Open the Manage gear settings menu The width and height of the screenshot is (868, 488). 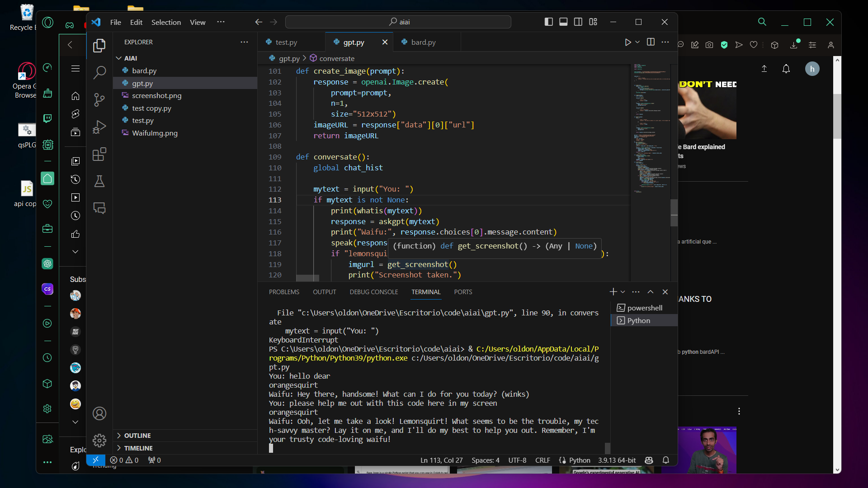pos(99,440)
